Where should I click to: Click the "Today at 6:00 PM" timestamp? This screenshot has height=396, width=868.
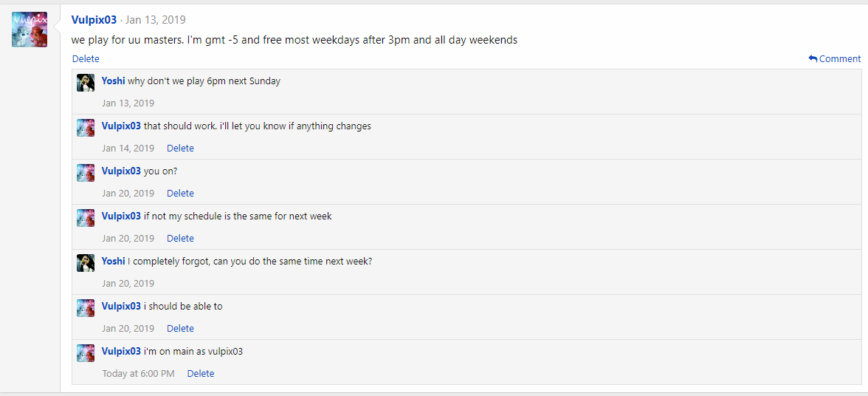[138, 374]
